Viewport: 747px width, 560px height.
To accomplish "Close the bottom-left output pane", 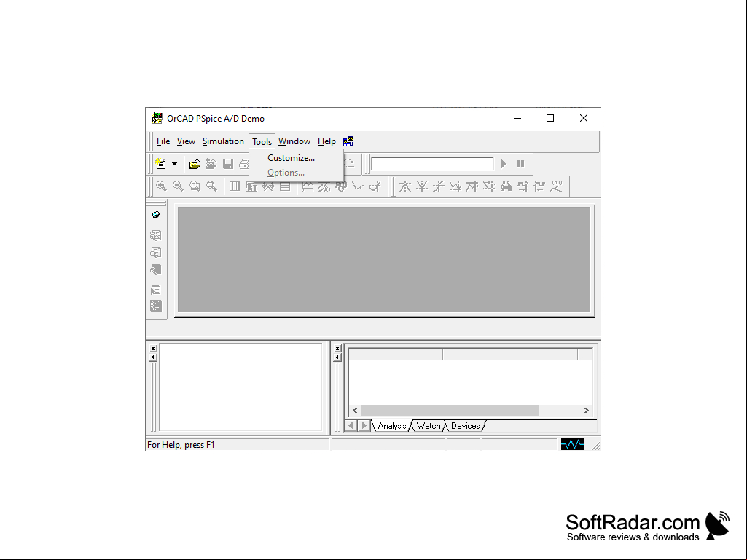I will pos(153,349).
